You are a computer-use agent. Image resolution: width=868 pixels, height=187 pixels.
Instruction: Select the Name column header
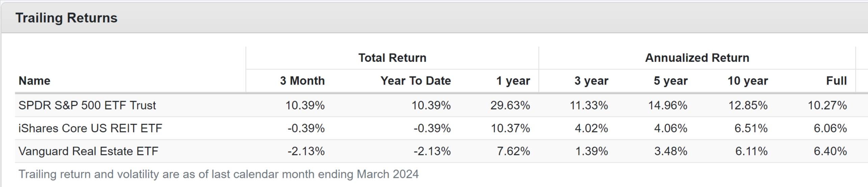(x=34, y=81)
